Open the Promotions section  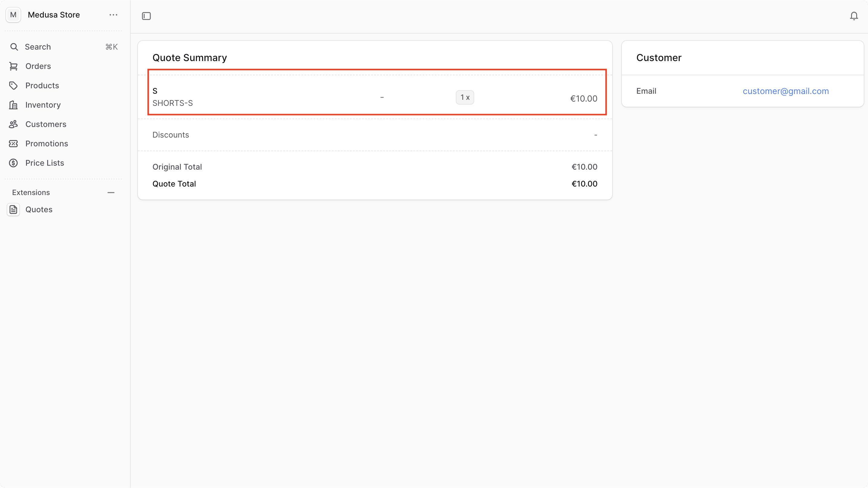coord(47,144)
